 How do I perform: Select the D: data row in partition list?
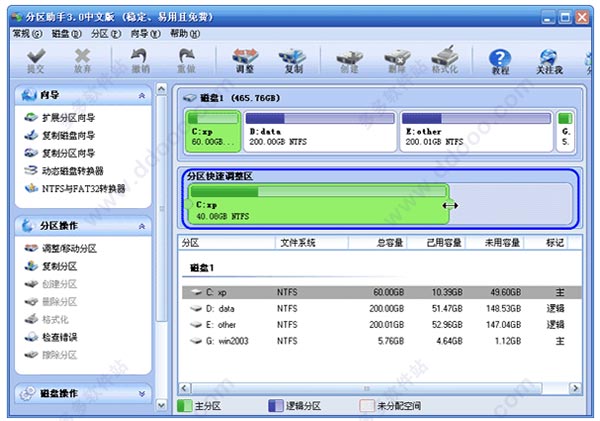click(x=382, y=308)
